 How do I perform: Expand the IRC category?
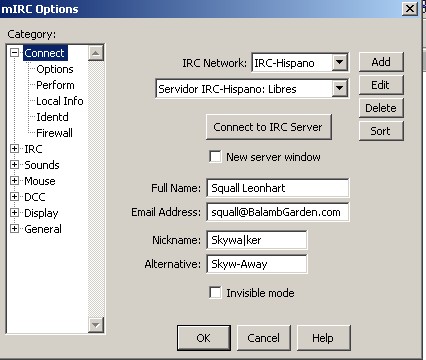[14, 149]
